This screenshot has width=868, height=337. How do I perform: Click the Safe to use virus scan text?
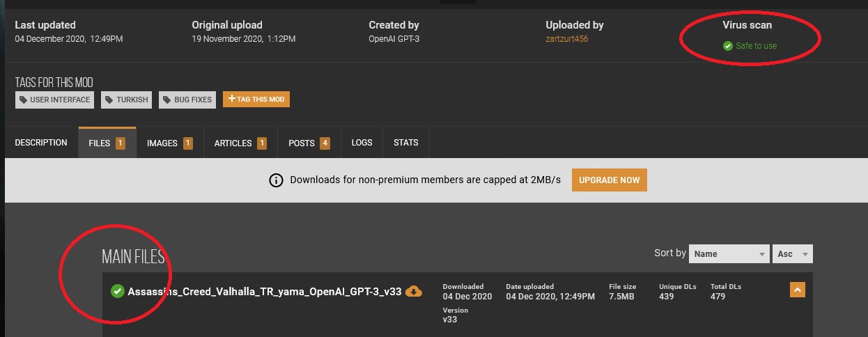[x=756, y=46]
